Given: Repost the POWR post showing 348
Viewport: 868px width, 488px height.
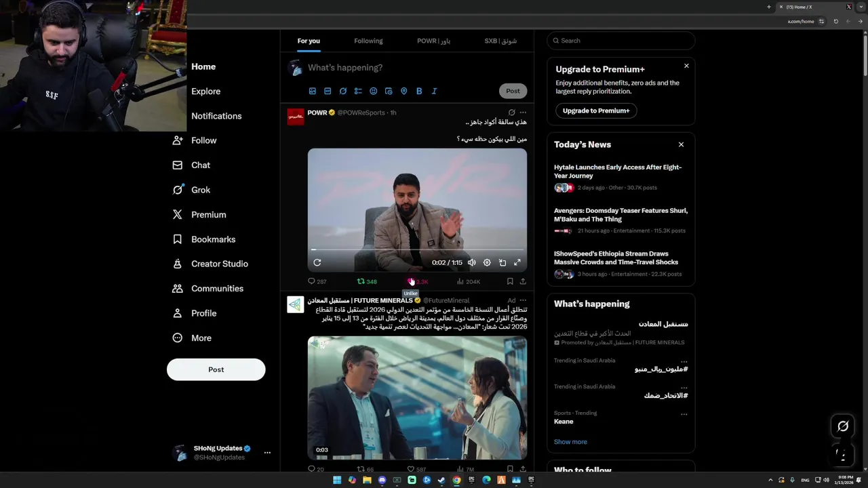Looking at the screenshot, I should (x=367, y=281).
